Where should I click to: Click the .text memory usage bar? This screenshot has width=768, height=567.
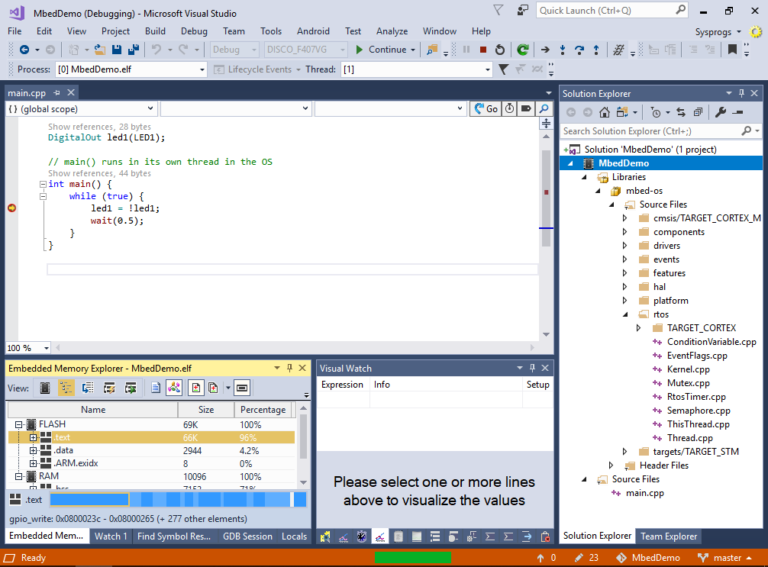pos(178,499)
